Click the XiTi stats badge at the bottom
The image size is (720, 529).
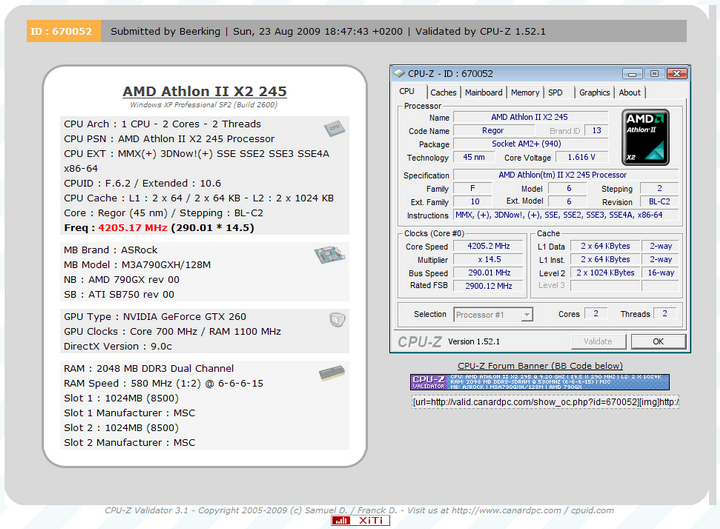click(360, 520)
